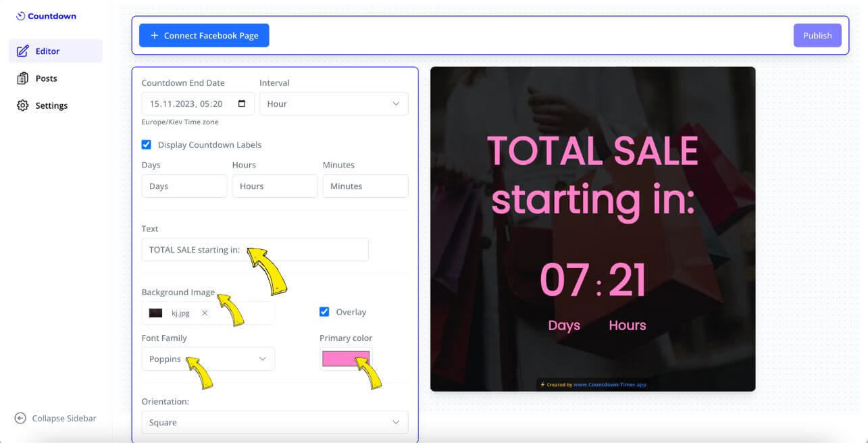Open the pink Primary color swatch
Image resolution: width=868 pixels, height=443 pixels.
click(x=346, y=359)
